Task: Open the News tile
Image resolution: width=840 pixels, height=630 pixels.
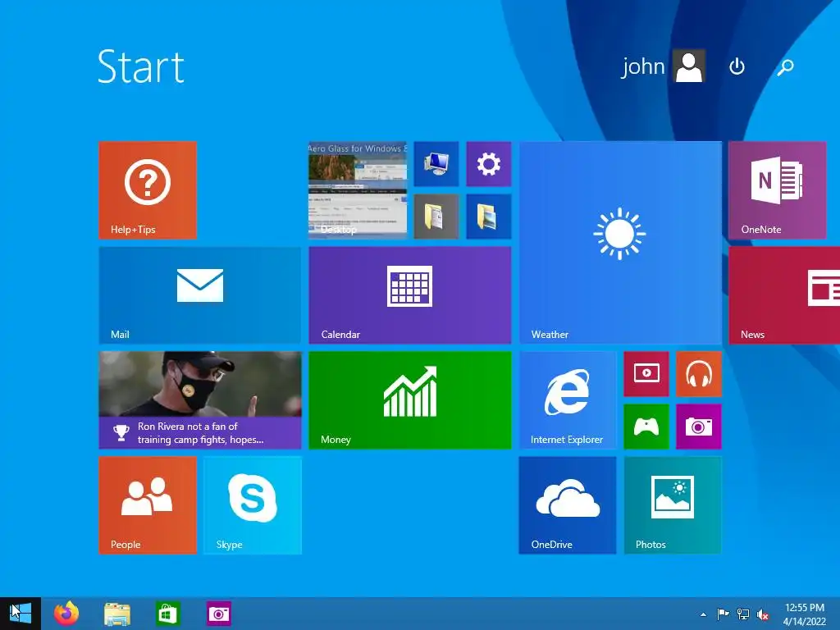Action: click(784, 295)
